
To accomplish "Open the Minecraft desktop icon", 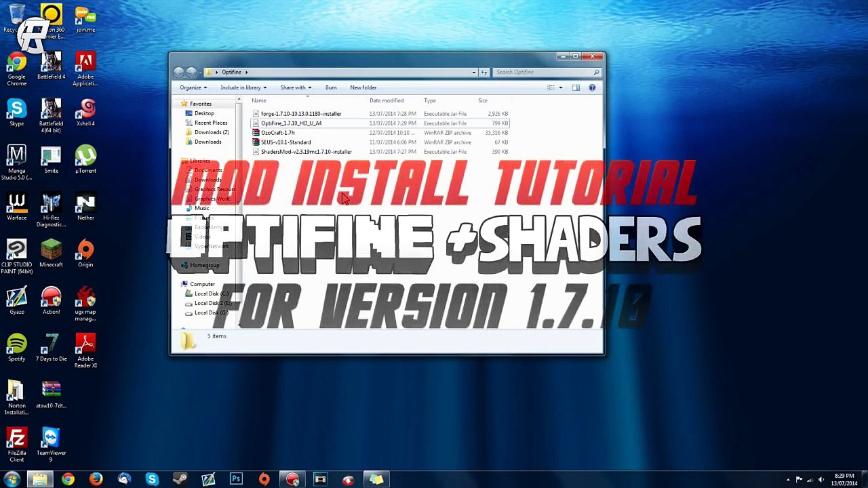I will pos(51,253).
